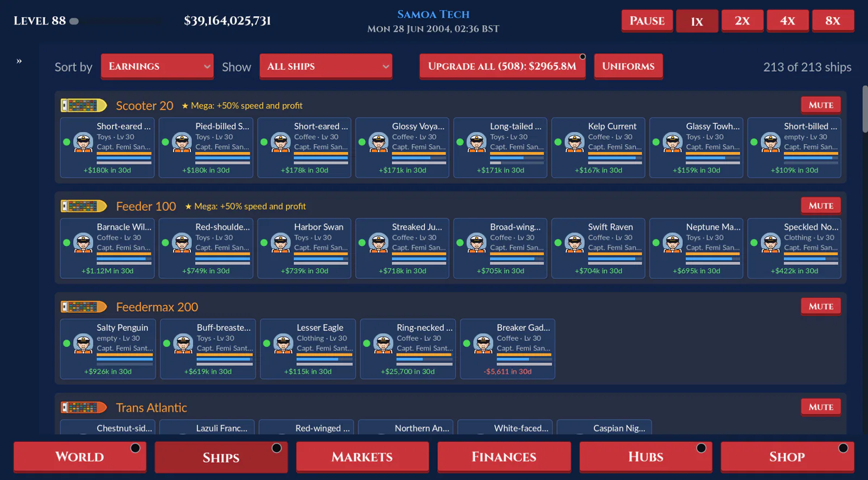Image resolution: width=868 pixels, height=480 pixels.
Task: Click the Trans Atlantic container ship icon
Action: (84, 407)
